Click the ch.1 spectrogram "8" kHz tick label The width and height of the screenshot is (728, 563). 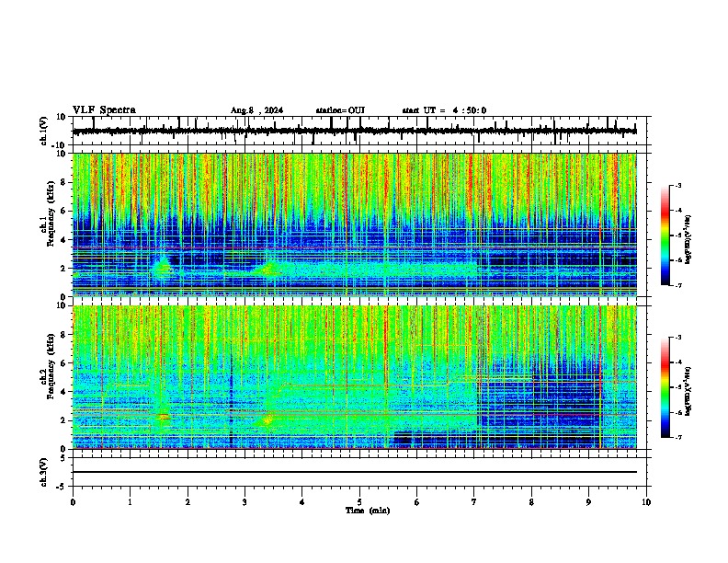(63, 182)
